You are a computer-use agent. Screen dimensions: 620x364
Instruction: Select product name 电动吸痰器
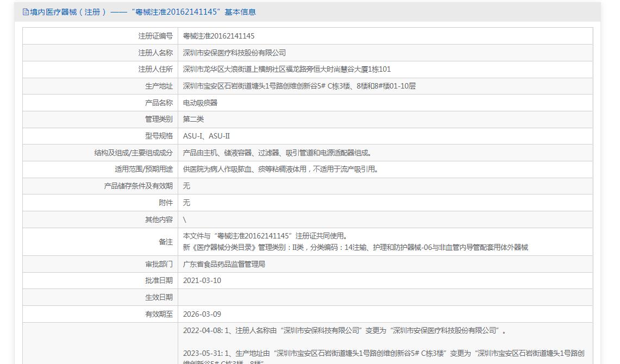click(x=200, y=103)
